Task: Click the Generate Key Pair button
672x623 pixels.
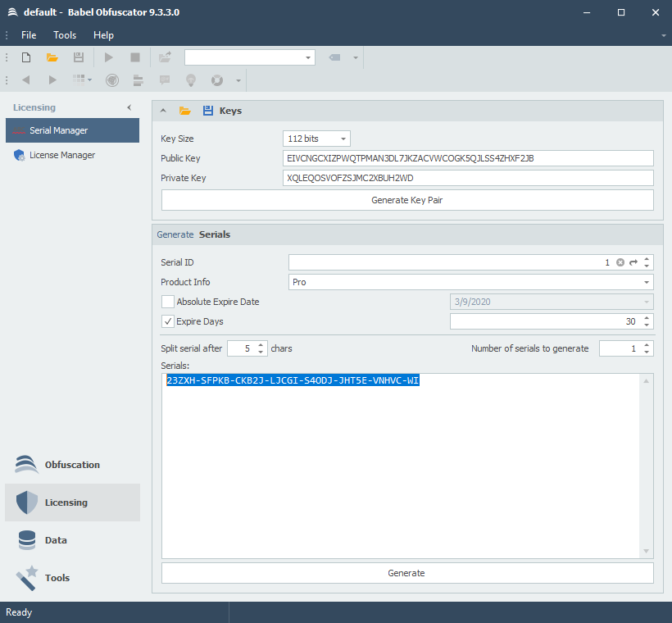Action: tap(407, 200)
